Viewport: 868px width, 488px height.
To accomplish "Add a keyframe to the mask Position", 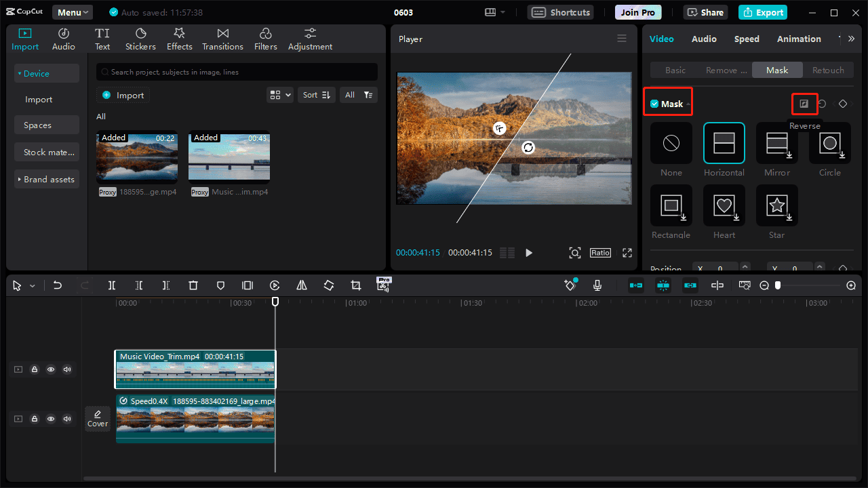I will point(843,268).
